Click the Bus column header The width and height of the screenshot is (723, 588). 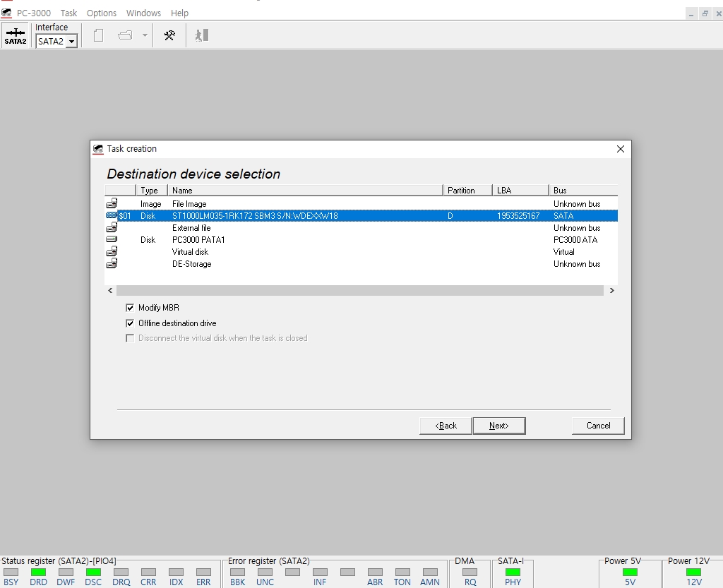[582, 191]
